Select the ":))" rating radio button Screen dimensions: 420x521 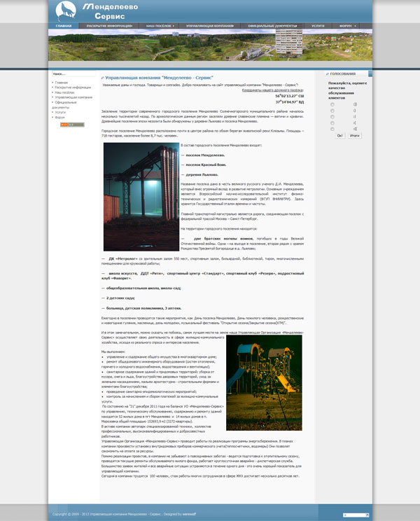pyautogui.click(x=331, y=104)
